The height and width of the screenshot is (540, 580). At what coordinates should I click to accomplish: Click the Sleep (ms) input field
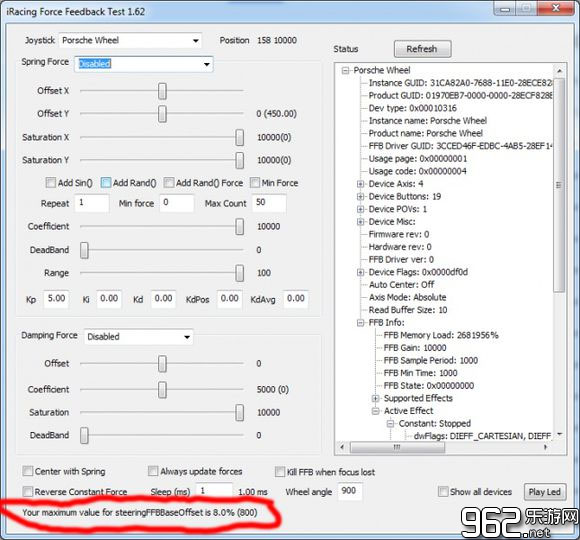pos(214,491)
